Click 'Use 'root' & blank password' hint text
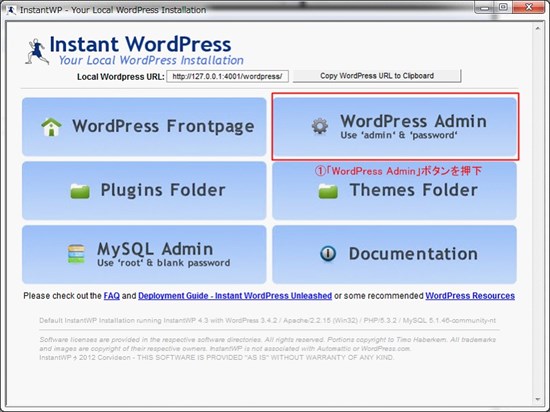 click(x=164, y=263)
